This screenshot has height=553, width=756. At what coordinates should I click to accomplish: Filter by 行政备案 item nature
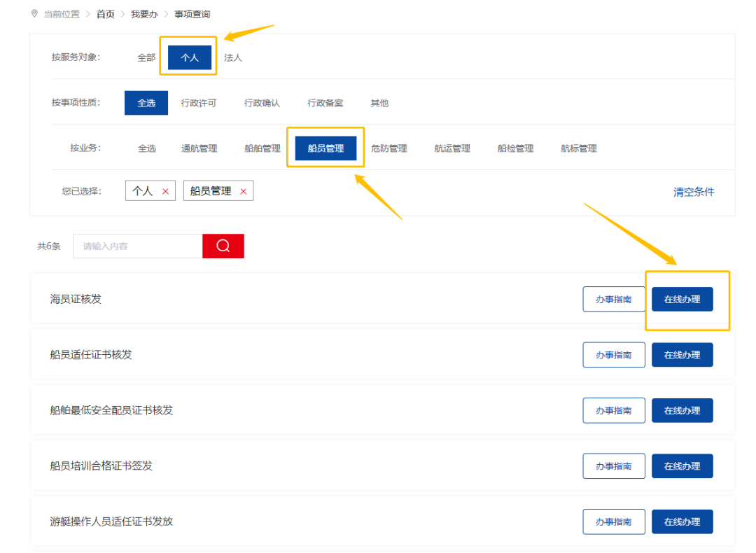[x=325, y=103]
